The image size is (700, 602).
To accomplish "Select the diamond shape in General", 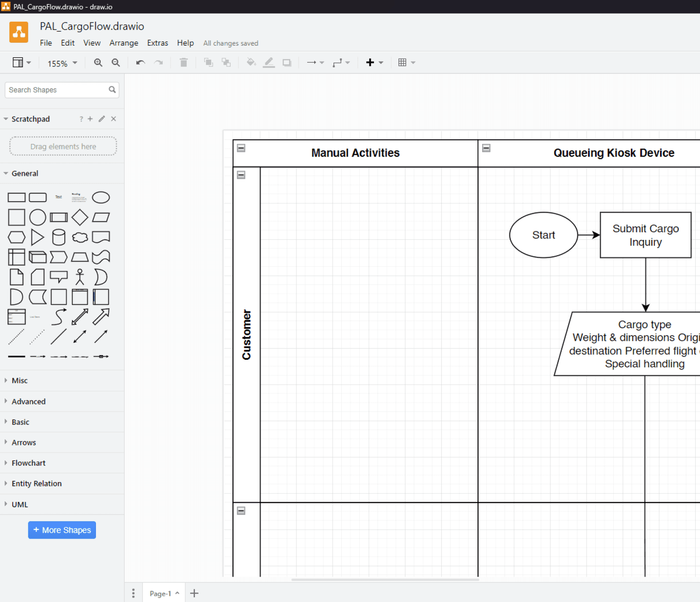I will click(80, 217).
